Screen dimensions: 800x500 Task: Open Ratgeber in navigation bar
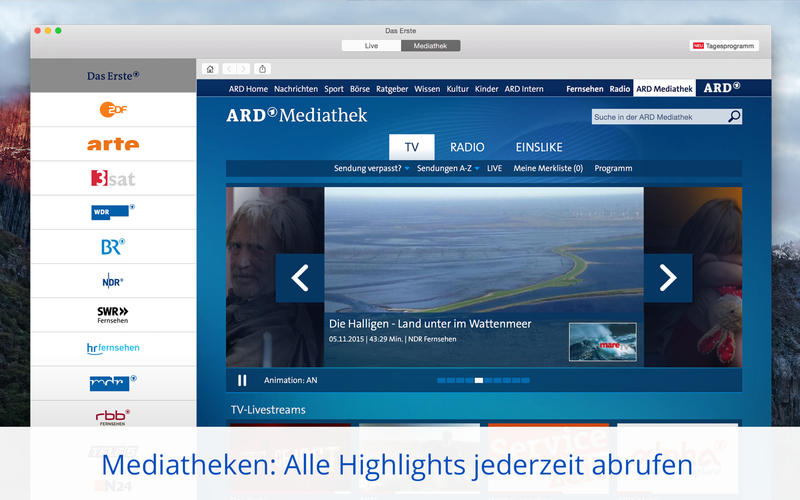click(x=392, y=89)
